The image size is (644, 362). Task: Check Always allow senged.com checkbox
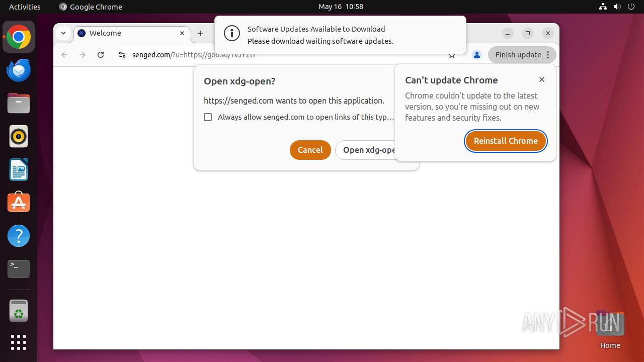point(208,117)
